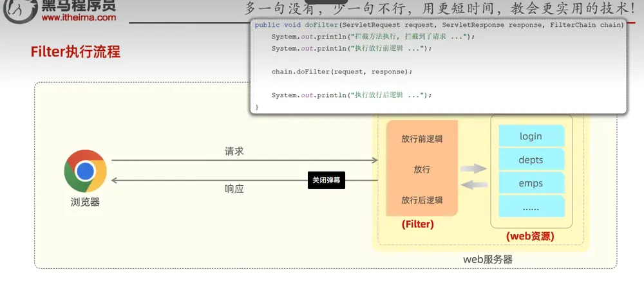Image resolution: width=644 pixels, height=299 pixels.
Task: Click the itheima horse logo icon
Action: [x=19, y=11]
